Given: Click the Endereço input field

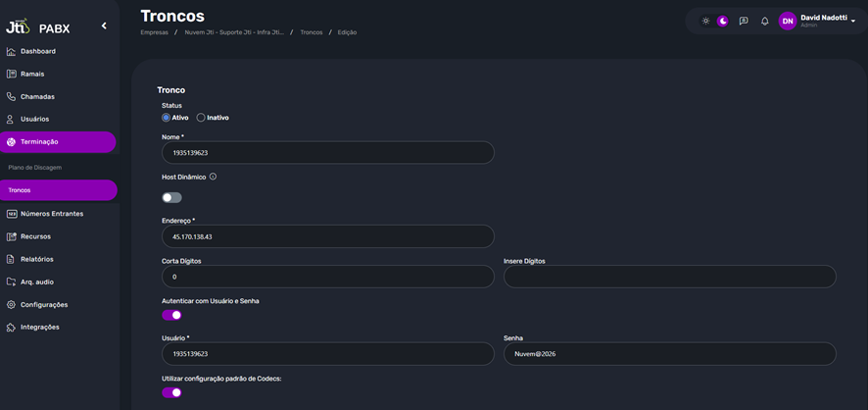Looking at the screenshot, I should point(327,236).
